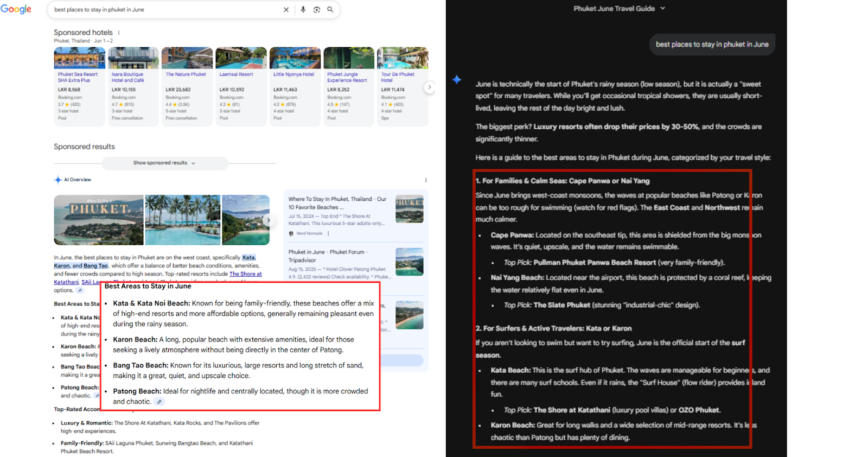Open Laemsai Resort hotel listing
Screen dimensions: 868x457
tap(241, 87)
